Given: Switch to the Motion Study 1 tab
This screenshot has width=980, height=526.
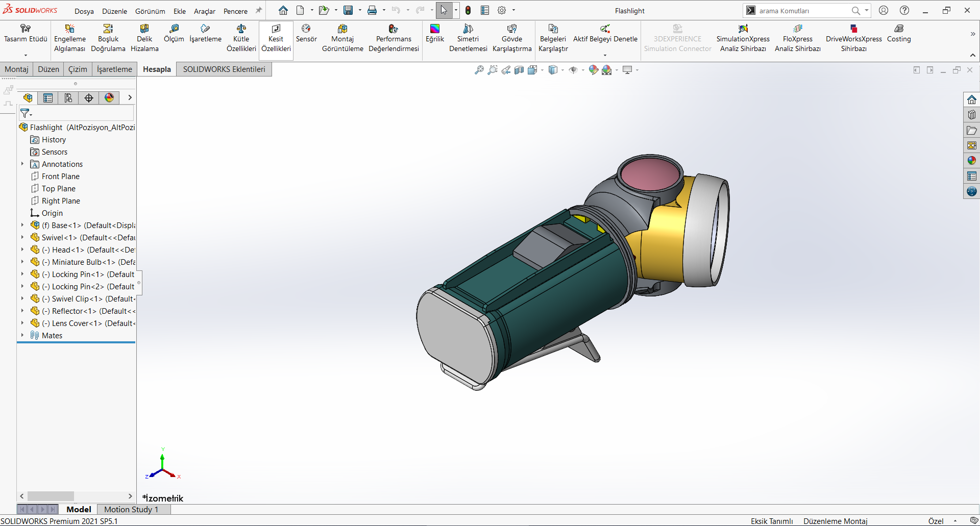Looking at the screenshot, I should [x=130, y=509].
